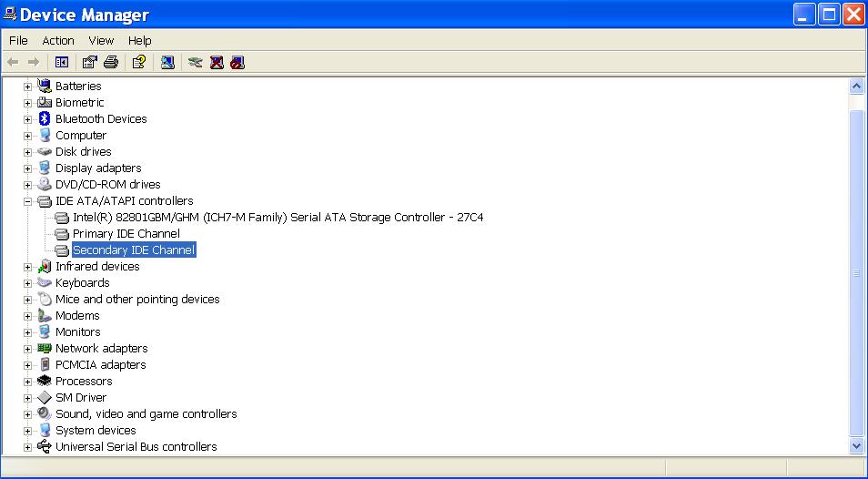The image size is (868, 479).
Task: Minimize the Device Manager window
Action: click(804, 15)
